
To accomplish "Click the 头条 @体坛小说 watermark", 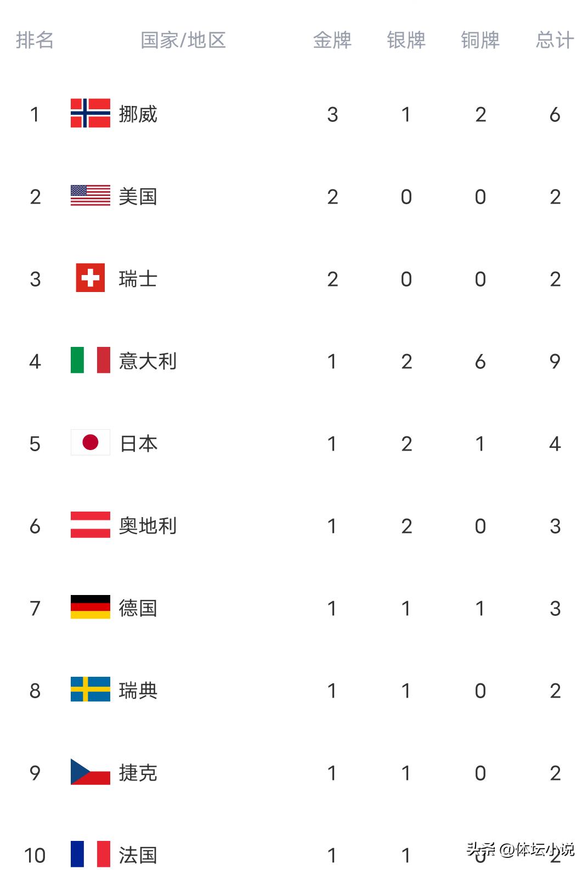I will pos(520,849).
